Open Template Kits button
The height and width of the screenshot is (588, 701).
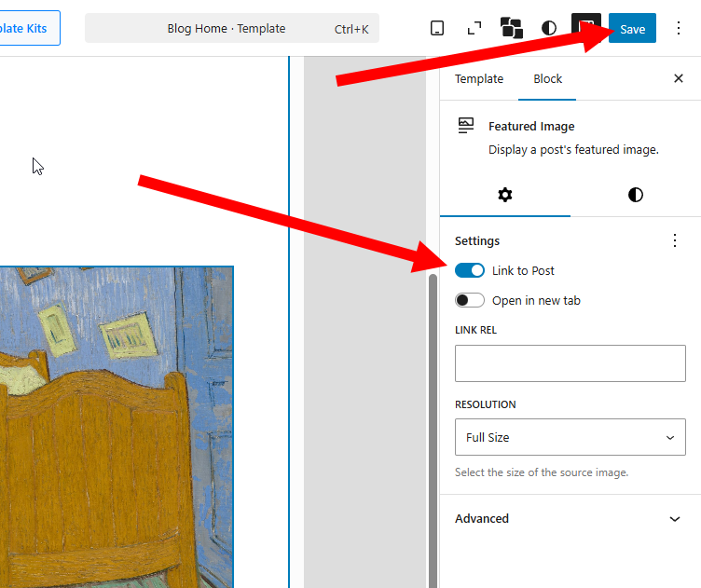click(30, 28)
